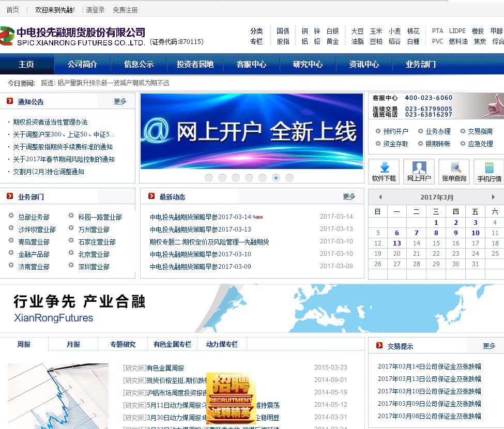The height and width of the screenshot is (429, 504).
Task: Click the 请登录 login link
Action: tap(95, 10)
